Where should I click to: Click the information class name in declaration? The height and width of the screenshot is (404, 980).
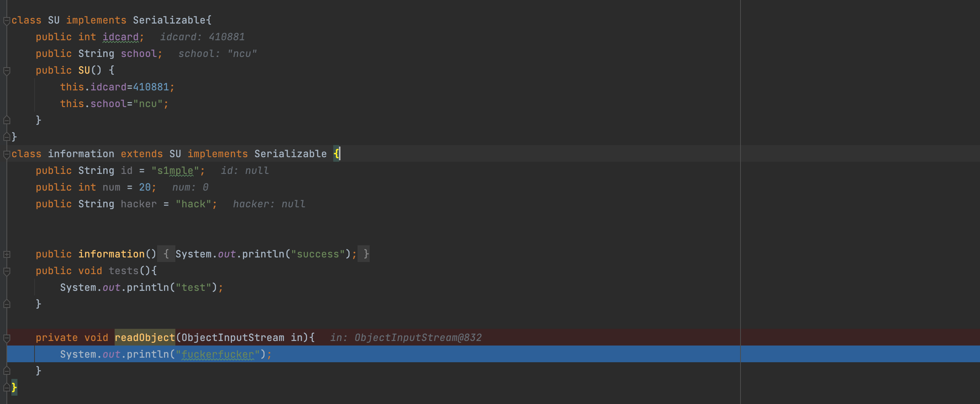pos(81,154)
